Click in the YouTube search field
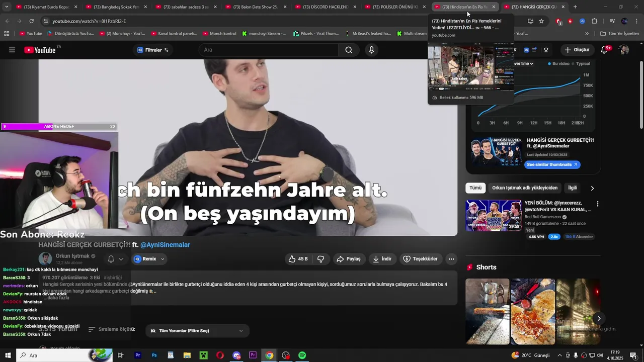The height and width of the screenshot is (362, 644). pos(269,50)
